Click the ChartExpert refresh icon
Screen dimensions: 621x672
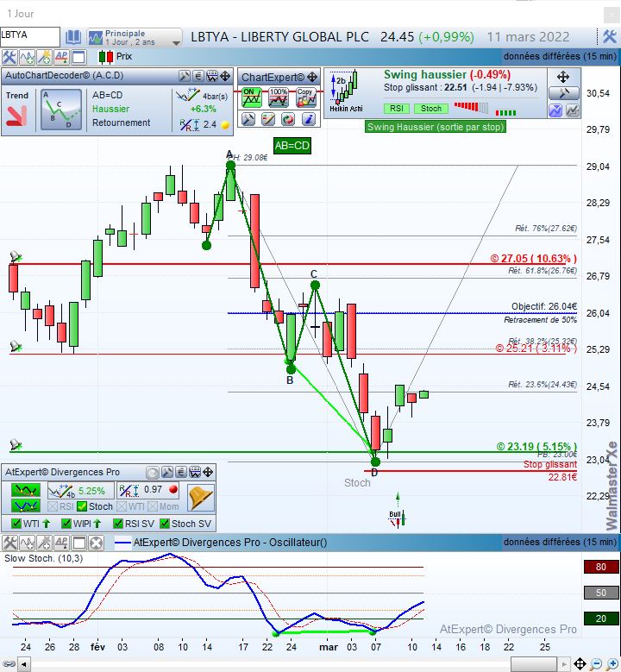click(288, 119)
